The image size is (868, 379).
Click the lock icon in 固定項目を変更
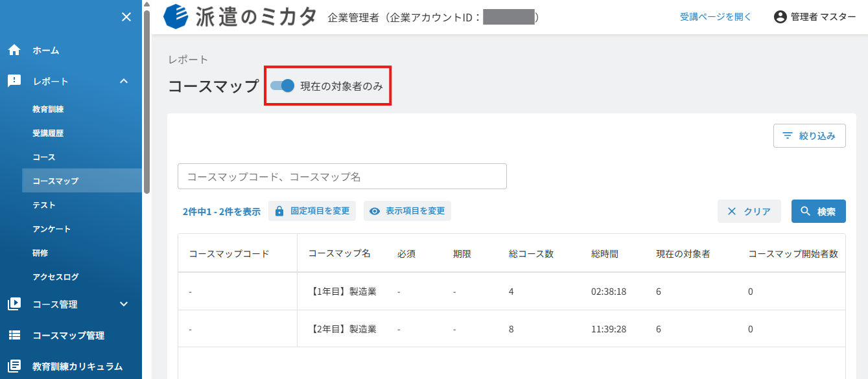279,211
